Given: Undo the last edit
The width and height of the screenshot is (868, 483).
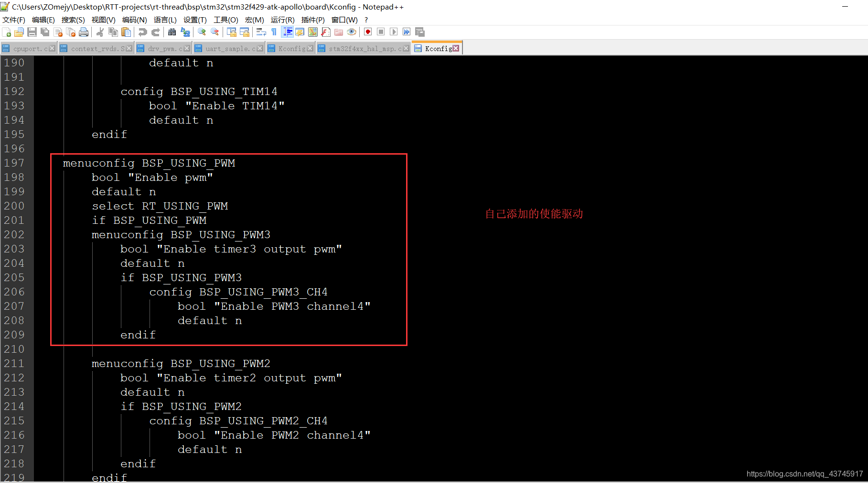Looking at the screenshot, I should [142, 32].
